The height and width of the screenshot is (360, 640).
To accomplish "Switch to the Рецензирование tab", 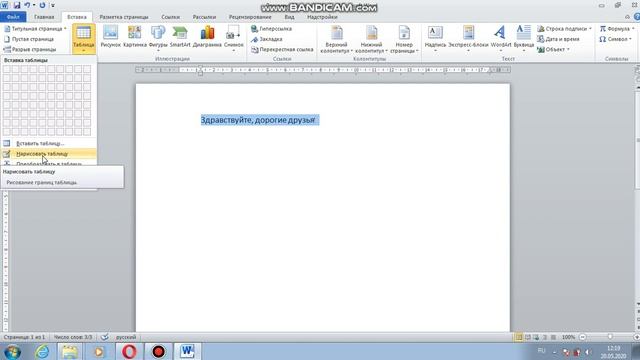I will point(250,17).
